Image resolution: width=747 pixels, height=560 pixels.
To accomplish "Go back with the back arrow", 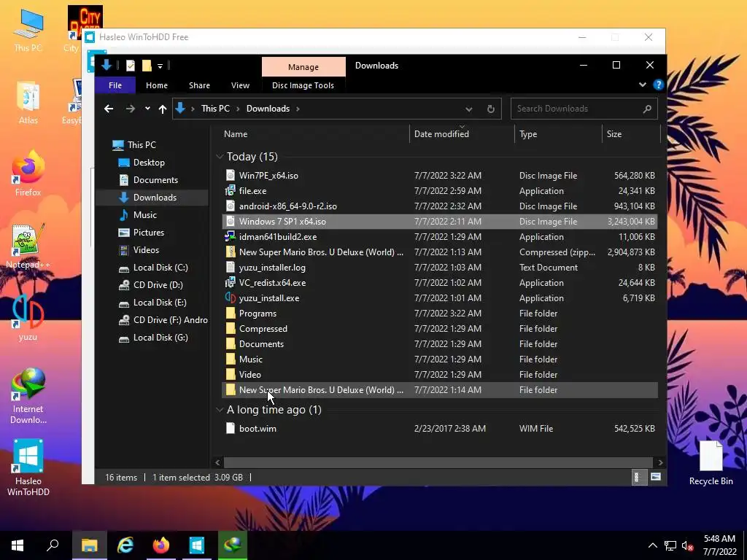I will [109, 109].
